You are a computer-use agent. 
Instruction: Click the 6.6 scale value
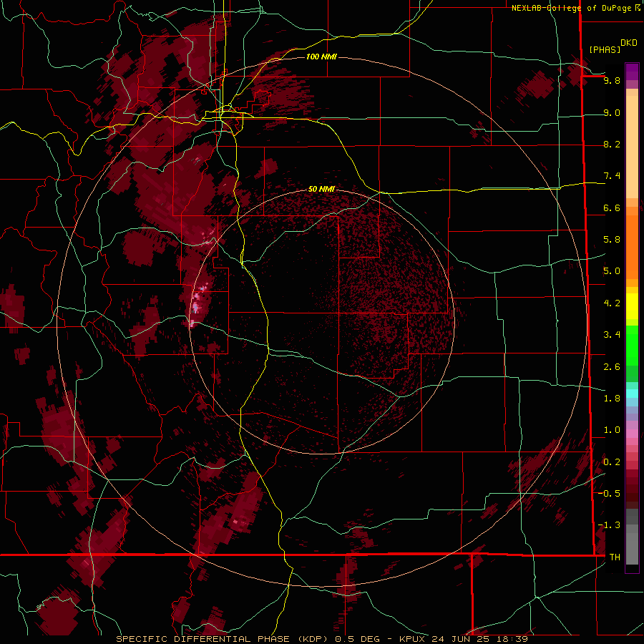click(x=612, y=208)
